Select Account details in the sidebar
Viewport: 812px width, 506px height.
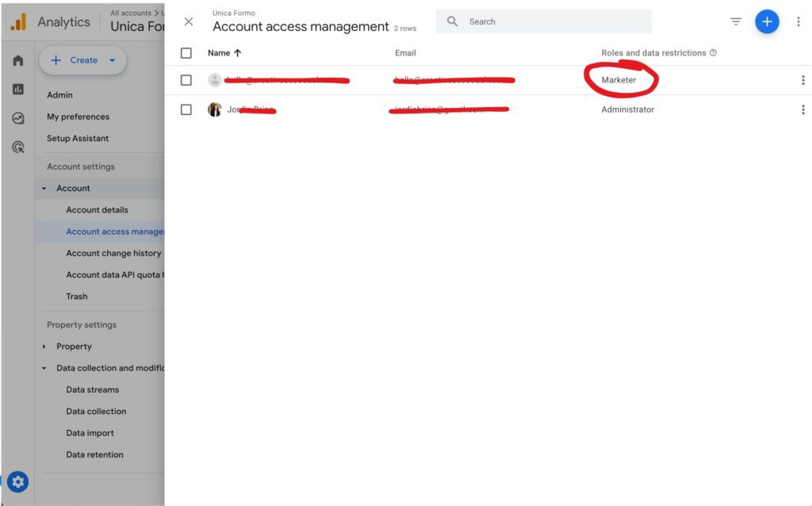[97, 210]
